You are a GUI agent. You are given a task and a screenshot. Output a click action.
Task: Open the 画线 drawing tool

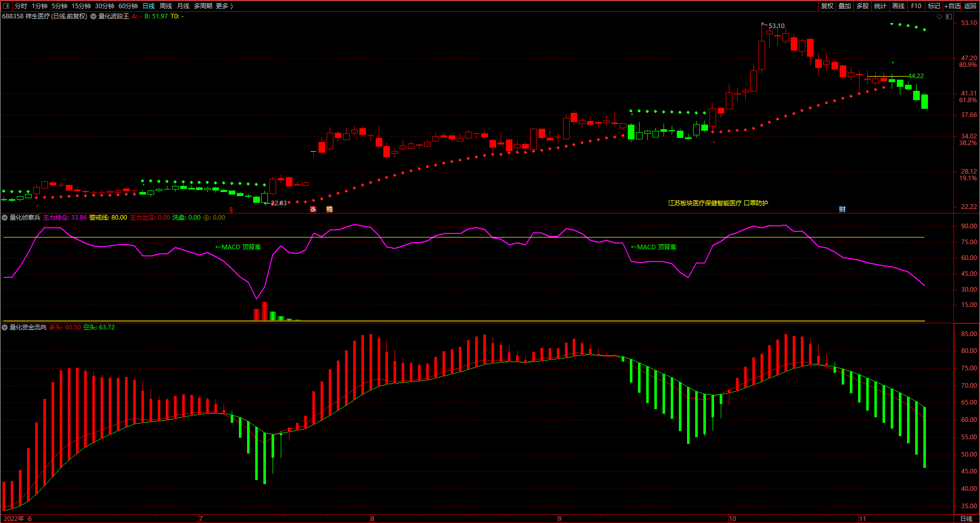[898, 6]
